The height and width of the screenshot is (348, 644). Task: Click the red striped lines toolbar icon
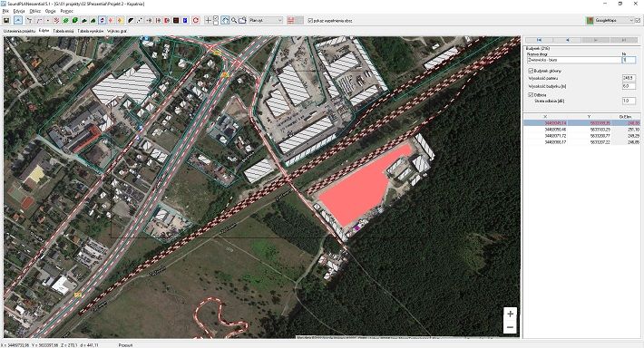click(291, 20)
